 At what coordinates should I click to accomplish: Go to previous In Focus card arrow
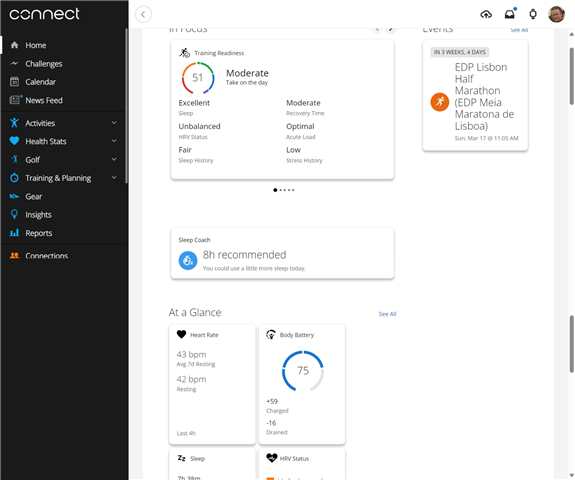click(x=377, y=29)
